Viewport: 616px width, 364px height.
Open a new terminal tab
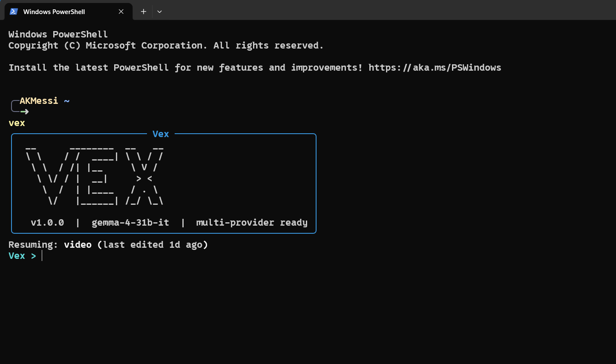[x=144, y=11]
